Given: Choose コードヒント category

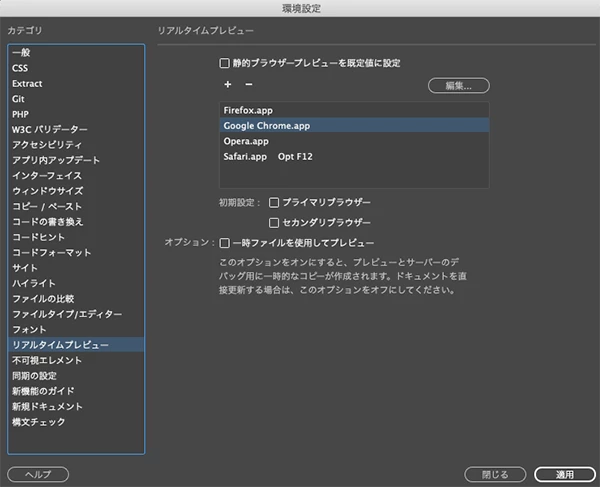Looking at the screenshot, I should tap(76, 237).
